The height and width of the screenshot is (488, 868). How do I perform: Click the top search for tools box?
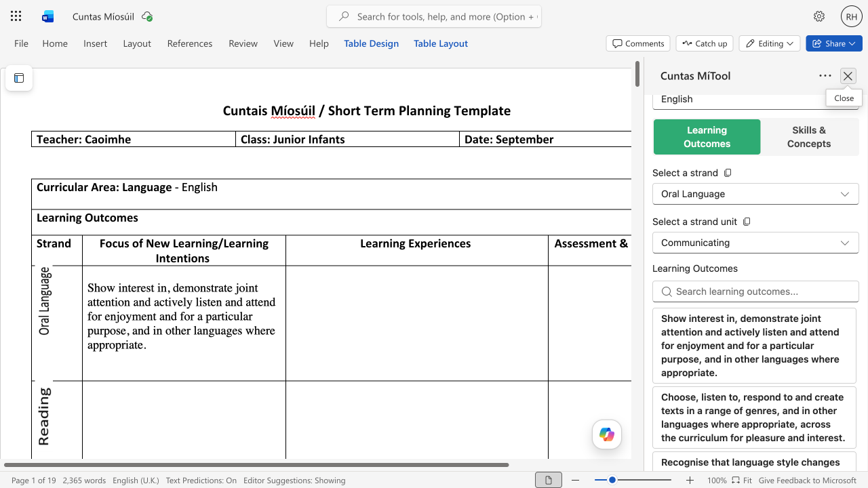tap(434, 16)
